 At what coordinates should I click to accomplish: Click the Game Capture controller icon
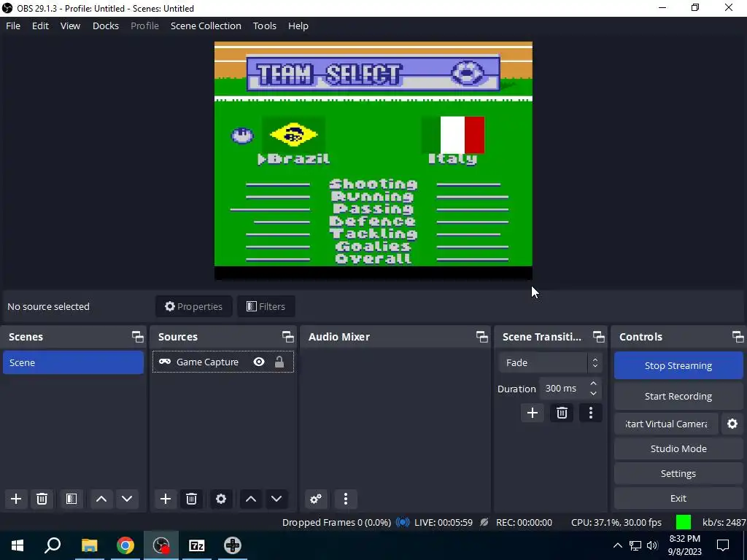tap(165, 362)
